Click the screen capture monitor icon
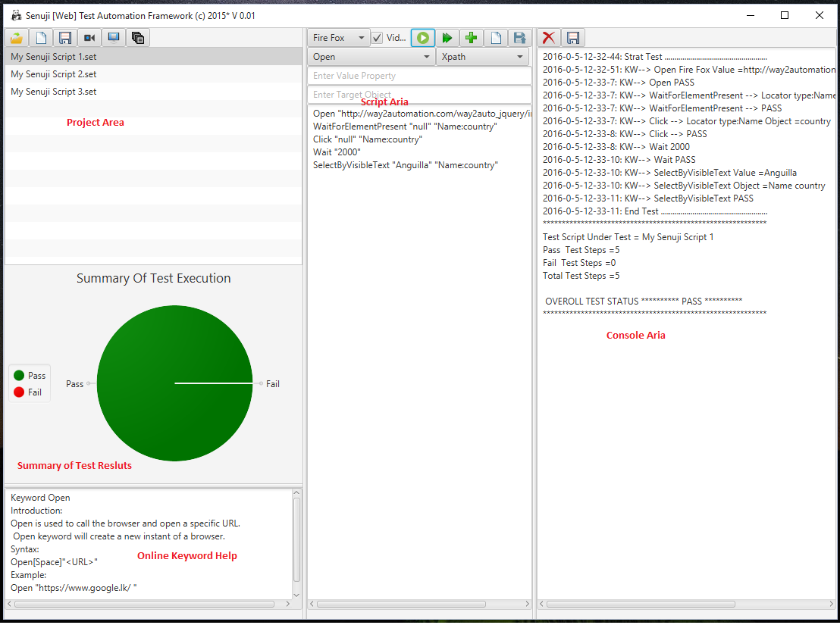This screenshot has width=840, height=625. (x=113, y=37)
